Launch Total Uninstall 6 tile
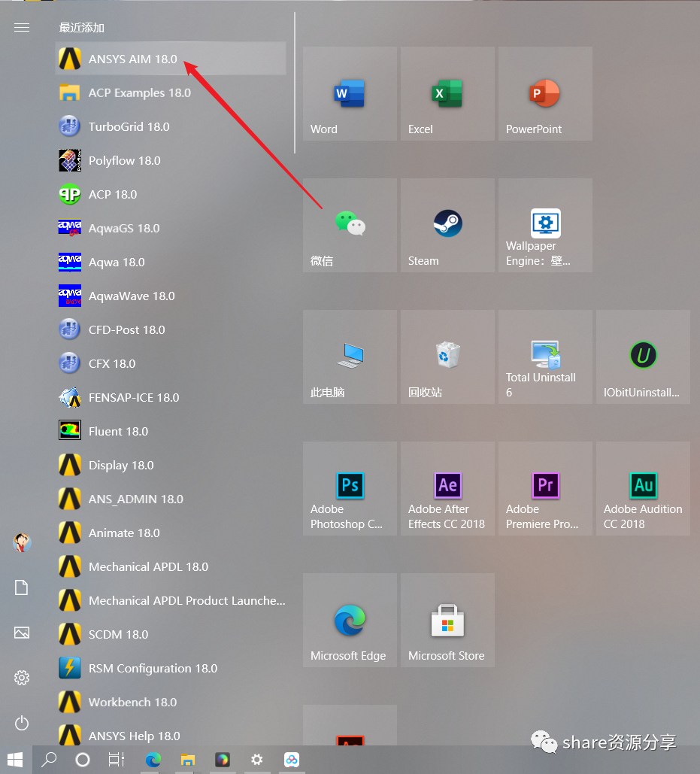The height and width of the screenshot is (774, 700). pos(545,357)
